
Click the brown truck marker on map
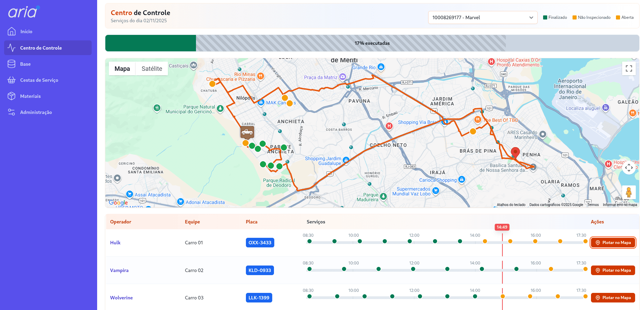point(247,132)
